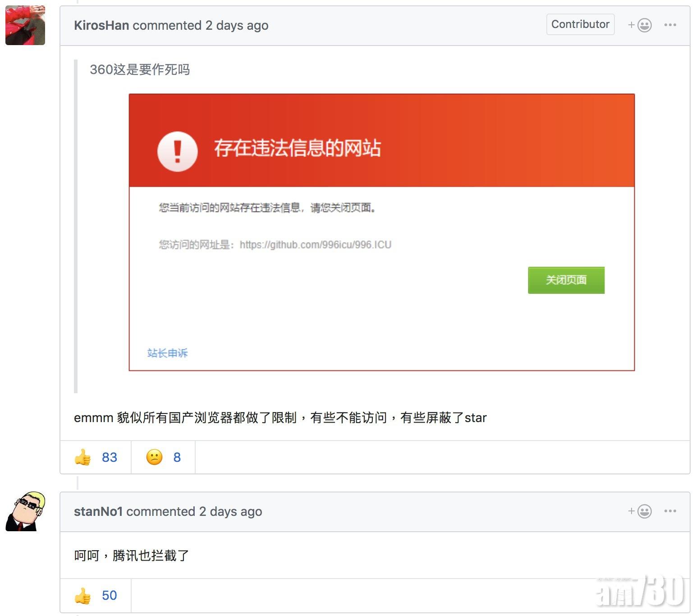Toggle the 50-count thumbs-up reaction

(x=95, y=595)
